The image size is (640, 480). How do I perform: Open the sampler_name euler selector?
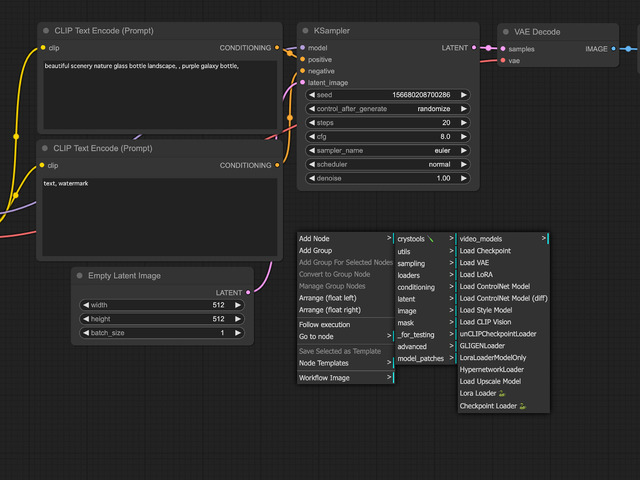coord(388,150)
